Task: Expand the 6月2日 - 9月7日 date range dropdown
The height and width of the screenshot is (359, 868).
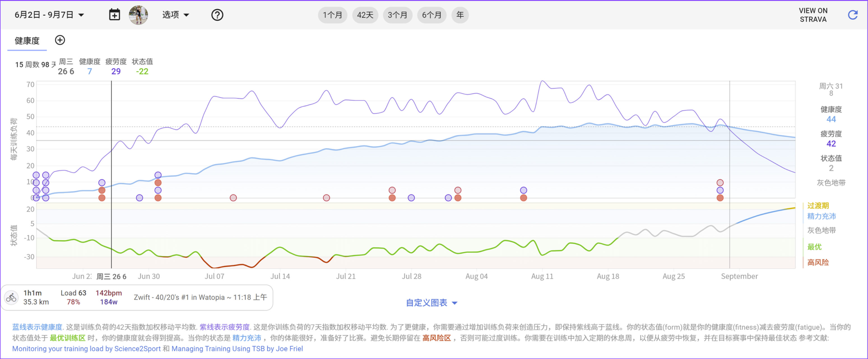Action: click(x=49, y=15)
